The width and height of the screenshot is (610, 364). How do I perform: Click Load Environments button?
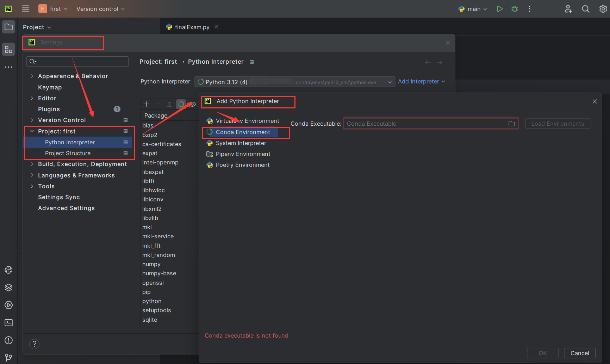(558, 124)
